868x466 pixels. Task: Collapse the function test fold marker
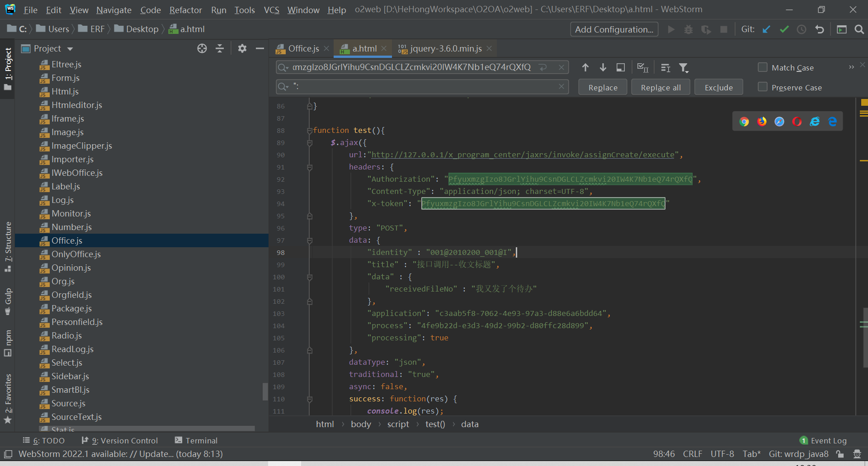[x=310, y=131]
